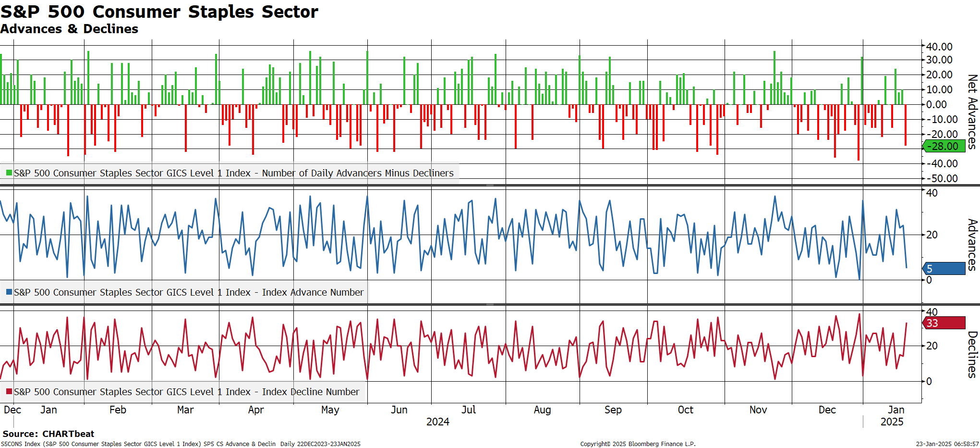980x448 pixels.
Task: Click the Bloomberg Finance L.P. copyright text
Action: [x=638, y=444]
